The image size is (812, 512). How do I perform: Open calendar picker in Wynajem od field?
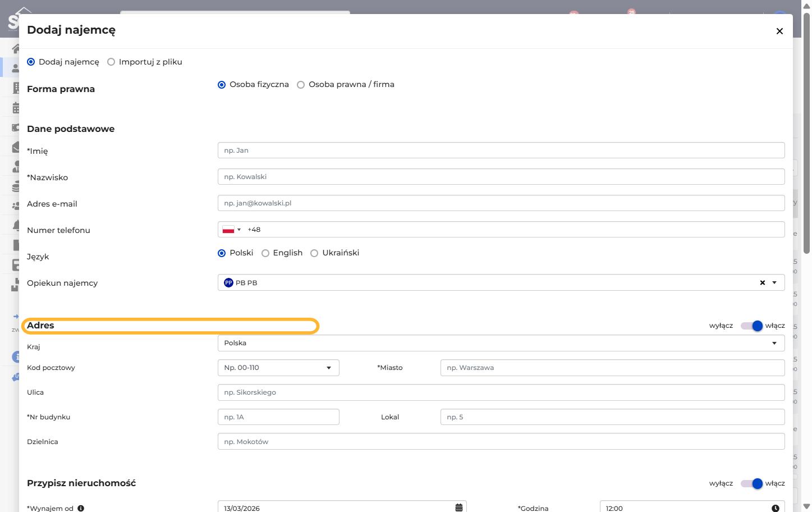[x=459, y=508]
